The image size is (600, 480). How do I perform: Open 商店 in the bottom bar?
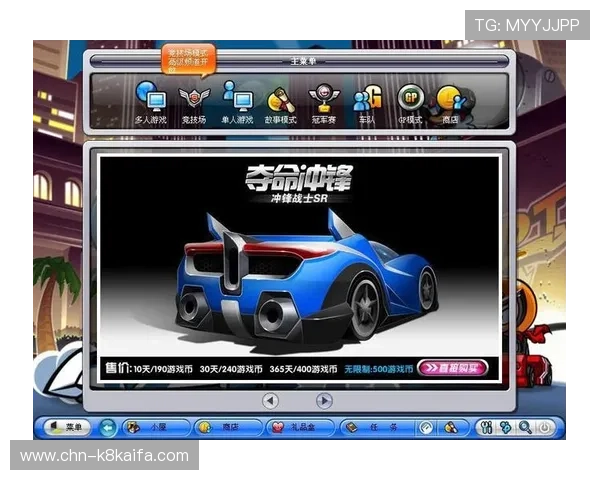[x=226, y=427]
